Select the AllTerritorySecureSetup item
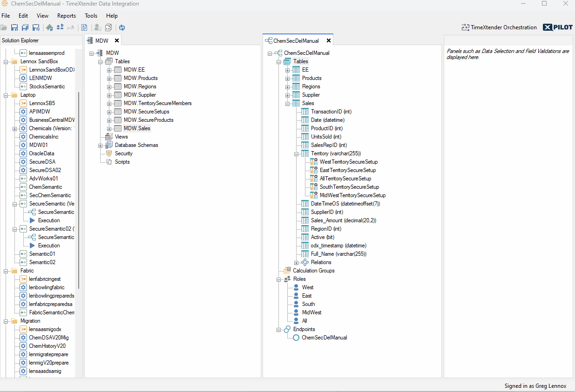The width and height of the screenshot is (575, 392). point(345,179)
